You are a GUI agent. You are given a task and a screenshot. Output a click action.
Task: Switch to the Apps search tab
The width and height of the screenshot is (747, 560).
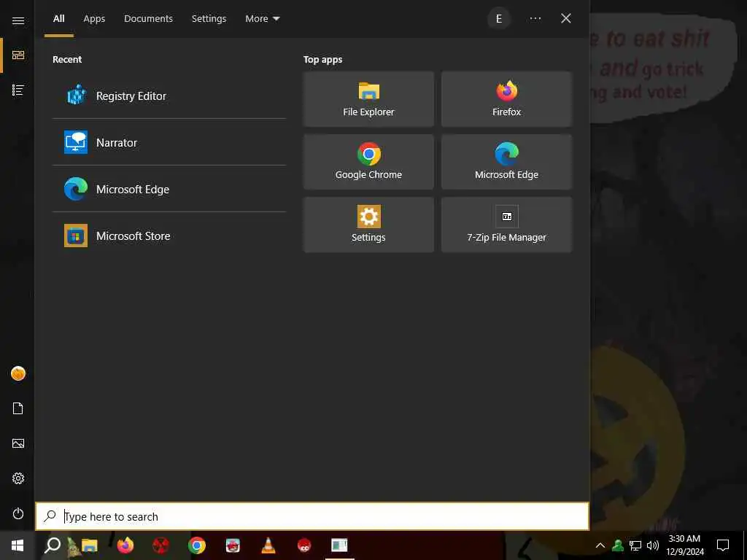pyautogui.click(x=94, y=18)
